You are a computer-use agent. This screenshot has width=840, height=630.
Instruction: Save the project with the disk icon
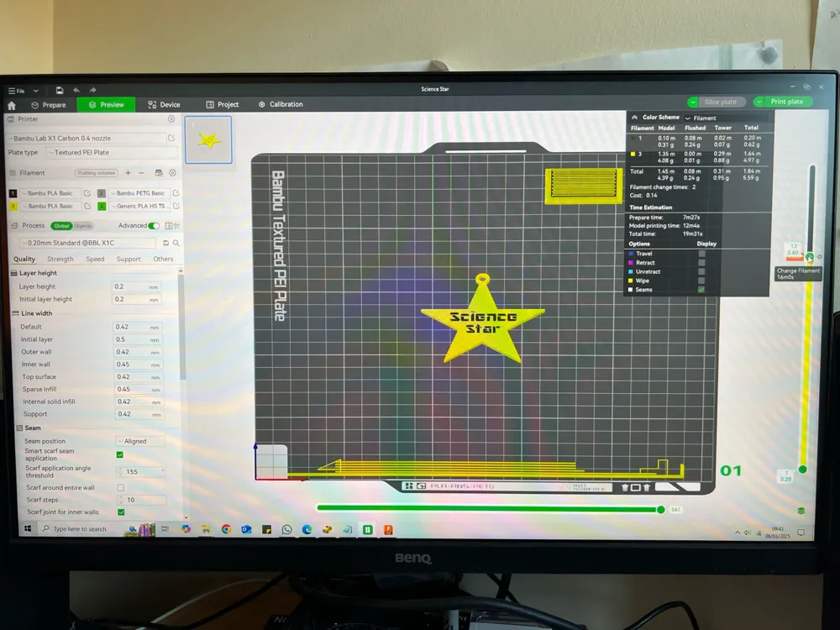(60, 90)
